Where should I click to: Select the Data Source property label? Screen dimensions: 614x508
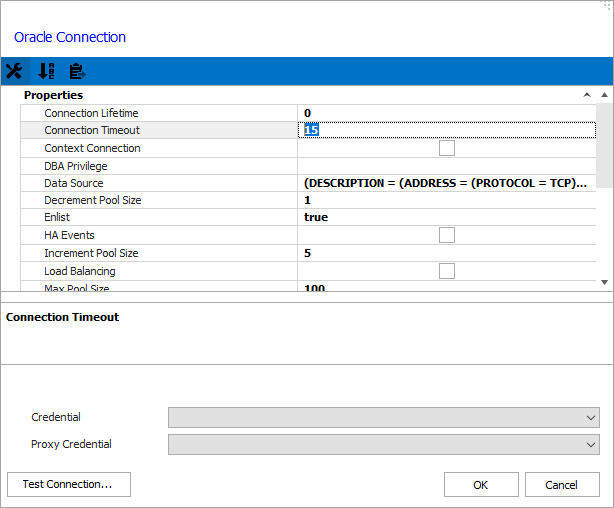[x=74, y=183]
